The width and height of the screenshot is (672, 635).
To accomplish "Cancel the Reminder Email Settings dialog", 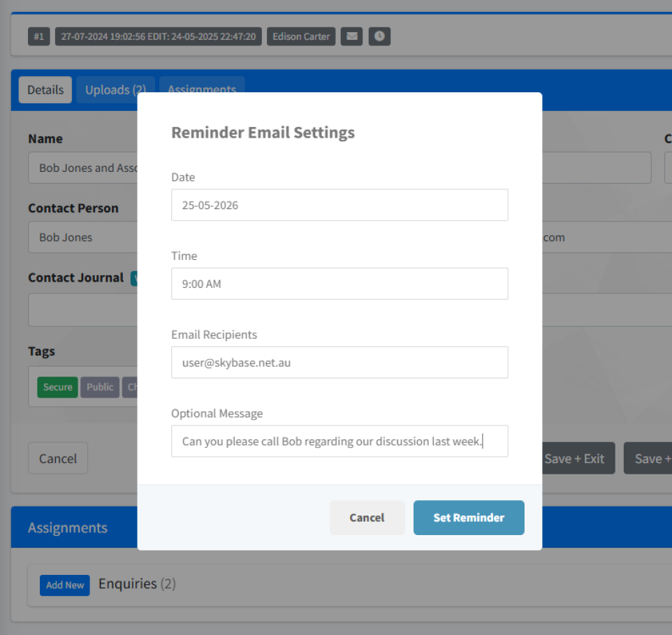I will coord(367,518).
